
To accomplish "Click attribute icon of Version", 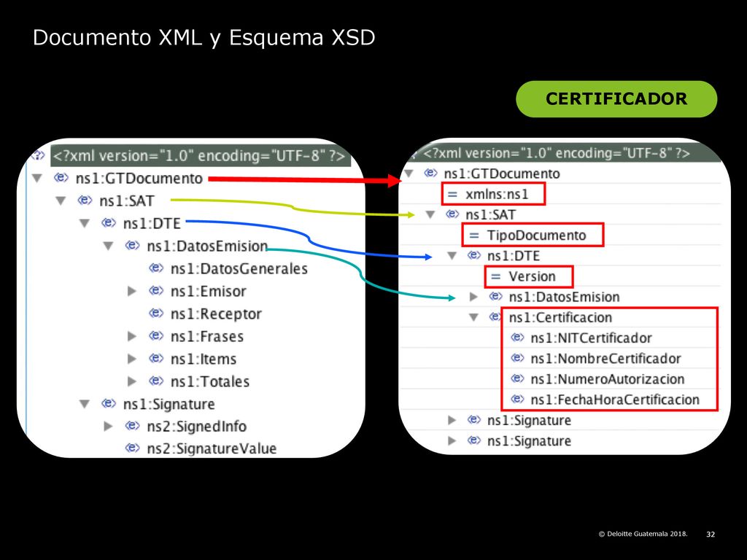I will (x=496, y=276).
